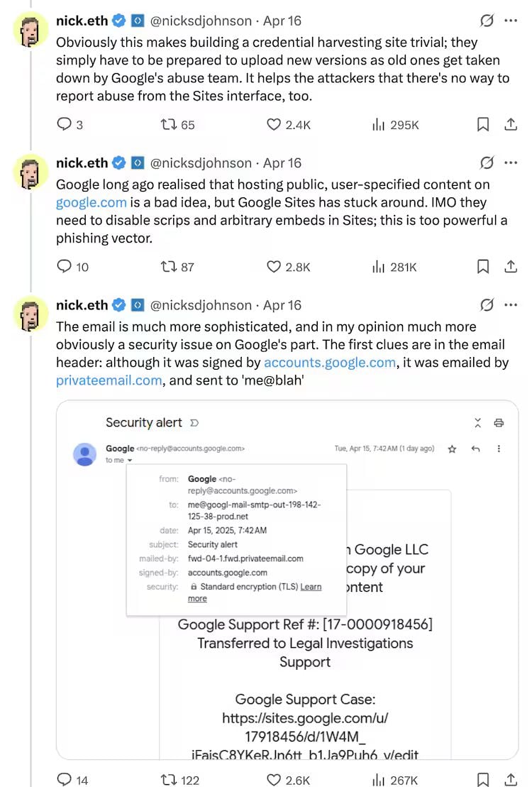The width and height of the screenshot is (532, 787).
Task: Expand the 'to me' details arrow in email
Action: [130, 461]
